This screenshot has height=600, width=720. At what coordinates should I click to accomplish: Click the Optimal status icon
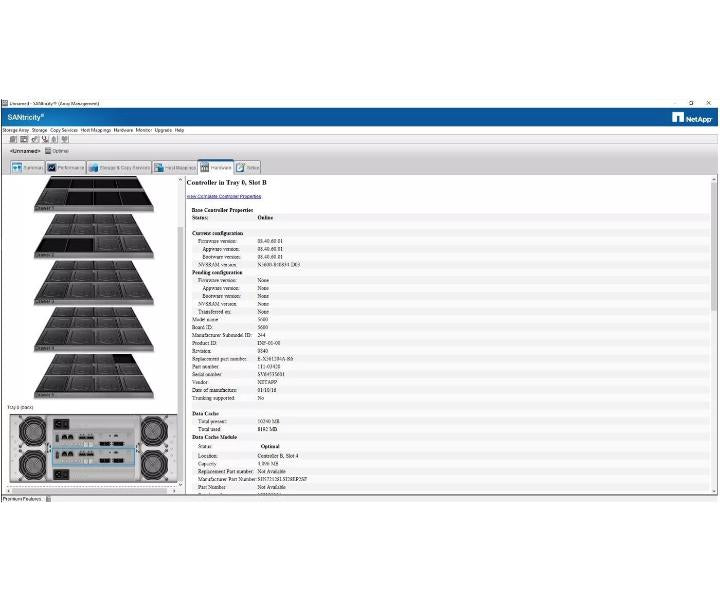48,151
